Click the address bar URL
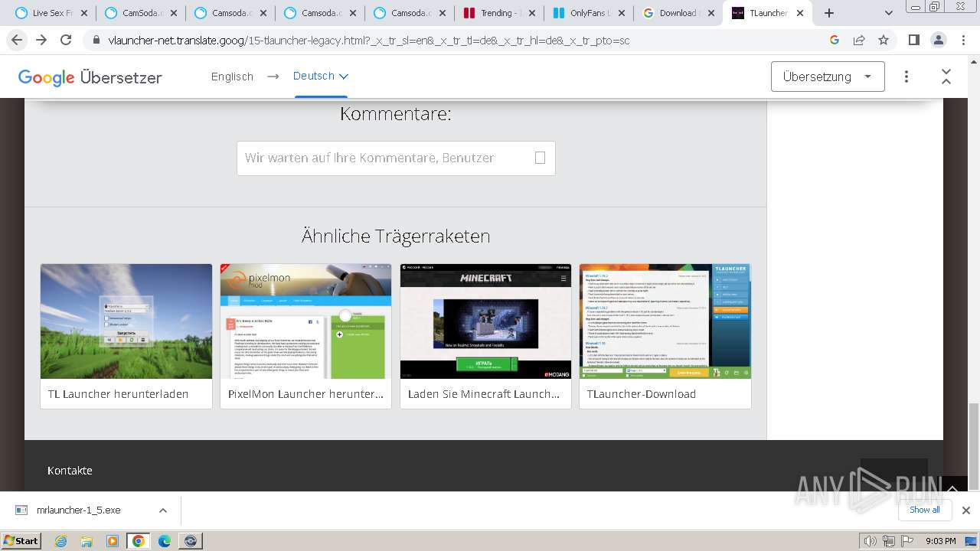The width and height of the screenshot is (980, 551). tap(369, 40)
